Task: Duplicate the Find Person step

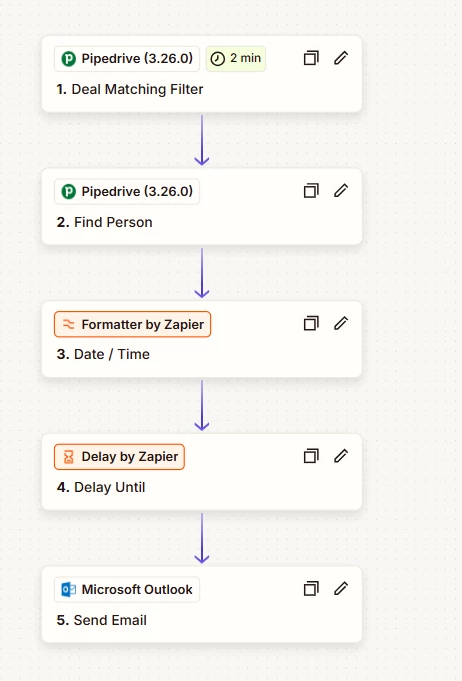Action: point(311,191)
